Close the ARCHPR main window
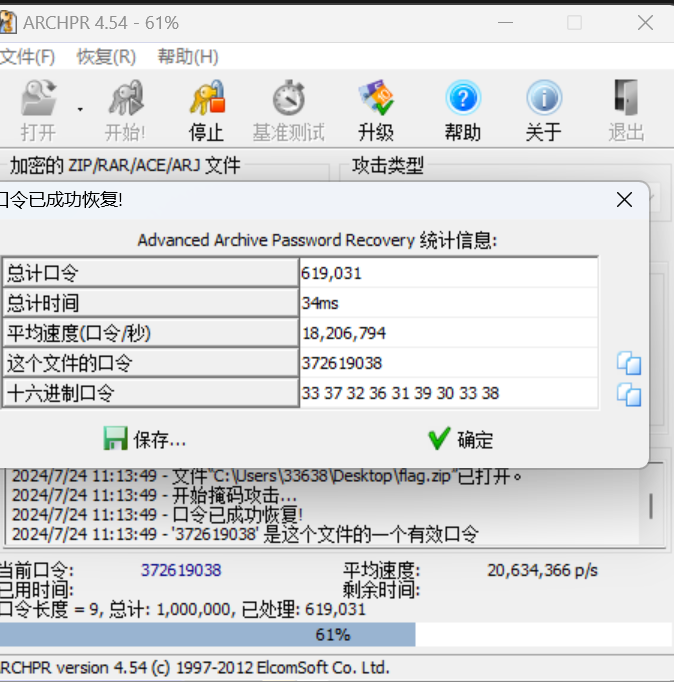The width and height of the screenshot is (674, 682). 645,23
